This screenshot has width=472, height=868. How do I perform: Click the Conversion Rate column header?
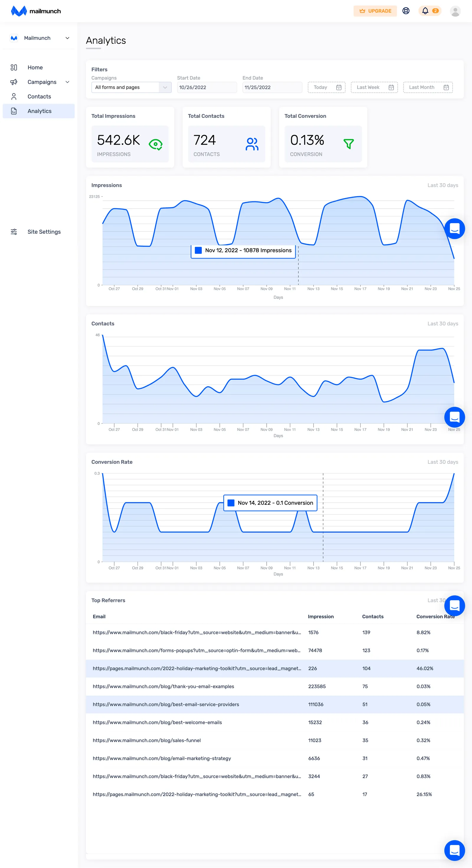point(435,617)
